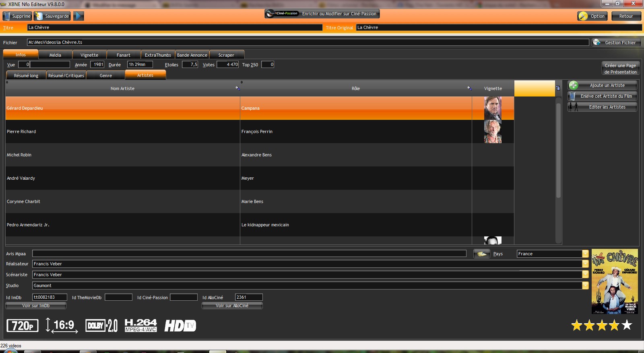Click the Titre input field
Screen dimensions: 644x353
pyautogui.click(x=175, y=27)
